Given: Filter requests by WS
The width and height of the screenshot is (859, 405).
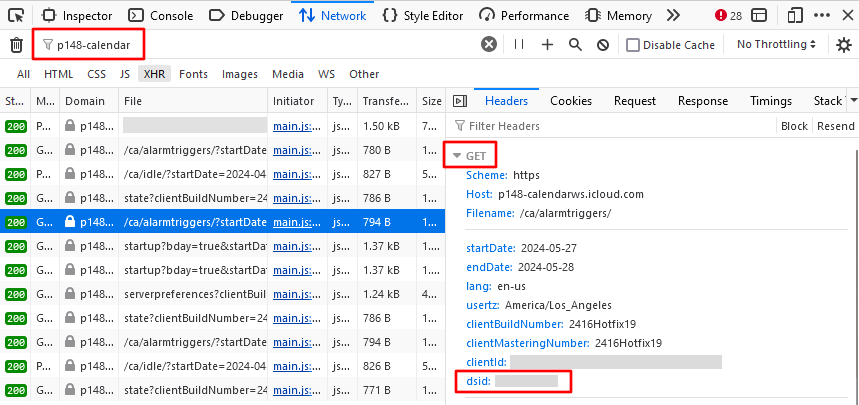Looking at the screenshot, I should [x=327, y=74].
